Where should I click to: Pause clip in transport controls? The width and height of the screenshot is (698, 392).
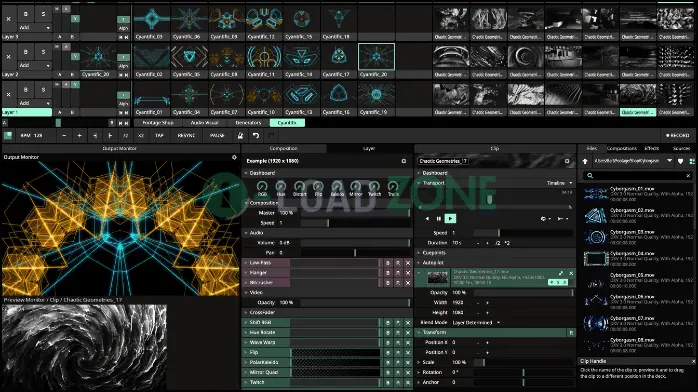[x=438, y=218]
